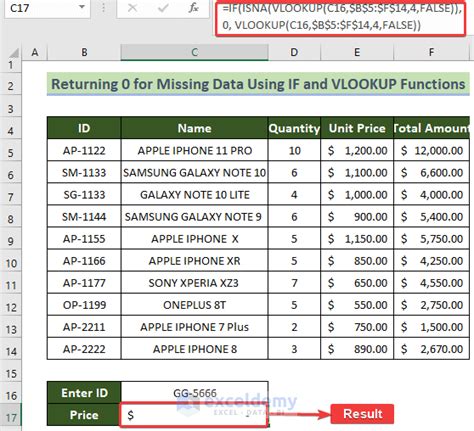
Task: Select cell SM-1144
Action: coord(84,217)
